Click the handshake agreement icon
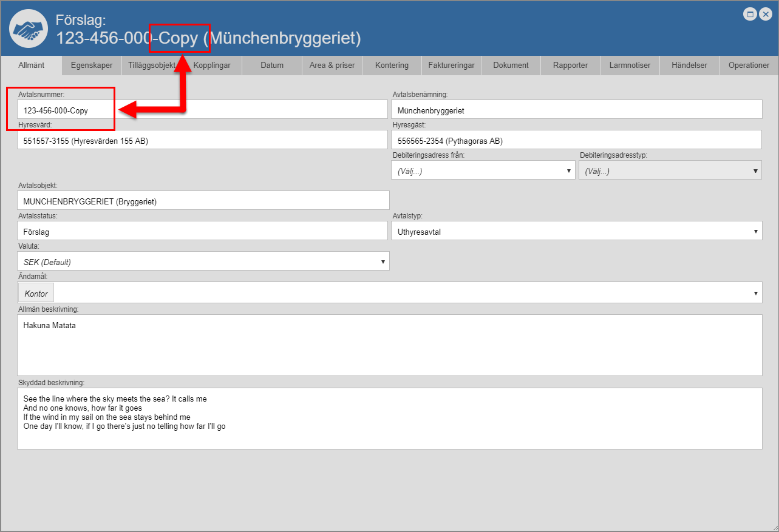The width and height of the screenshot is (779, 532). pos(29,30)
